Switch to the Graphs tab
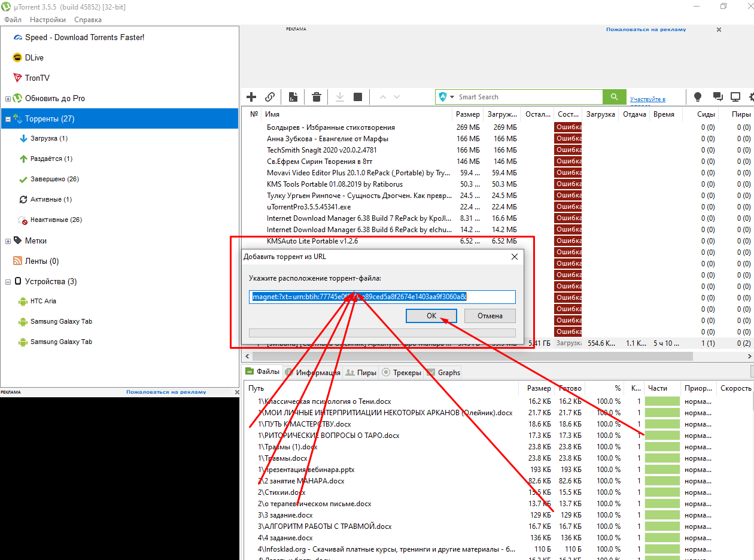This screenshot has width=754, height=560. 443,372
